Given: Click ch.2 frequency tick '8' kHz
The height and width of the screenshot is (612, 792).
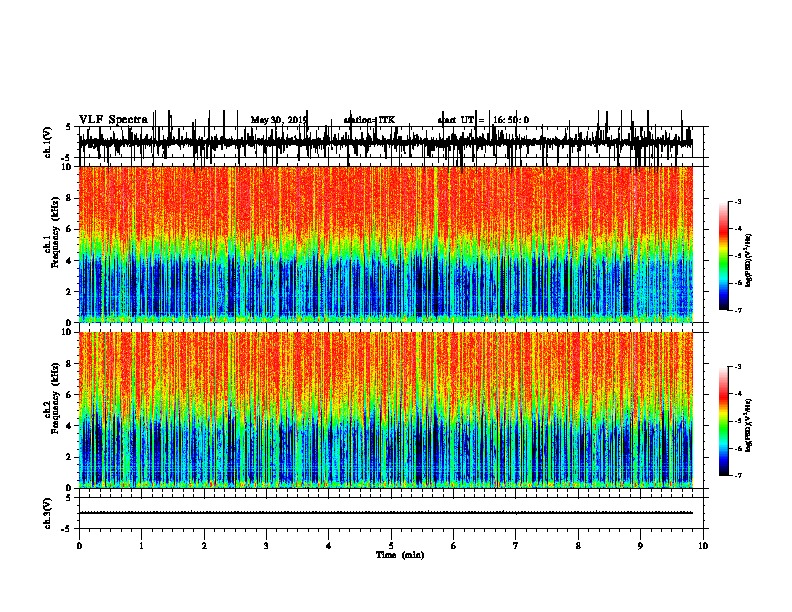Looking at the screenshot, I should [x=70, y=363].
